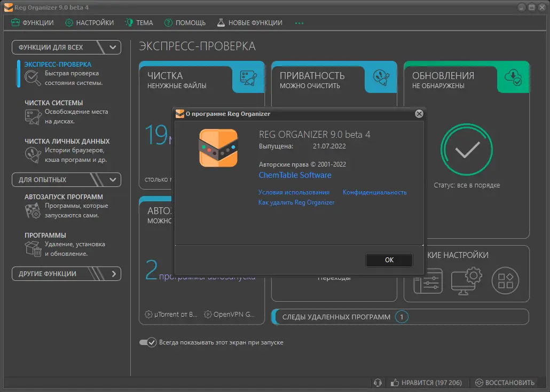Select ЧИСТКА ЛИЧНЫХ ДАННЫХ in the sidebar
Viewport: 550px width, 392px height.
(67, 141)
